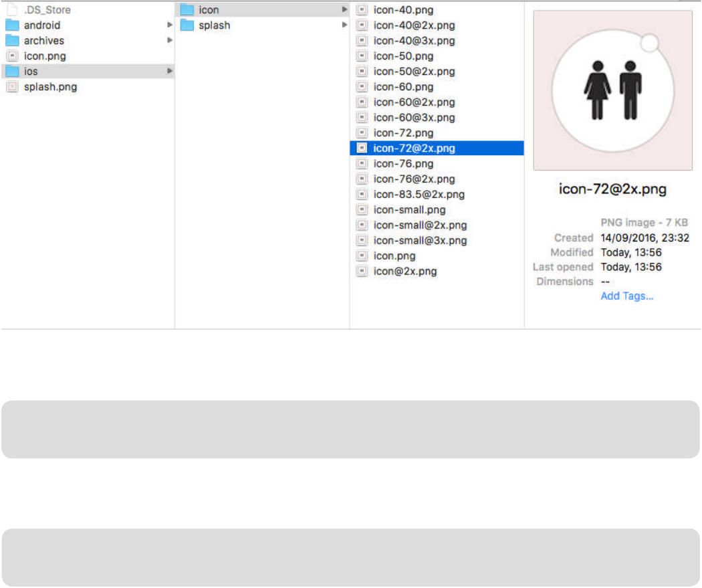Click the ios folder icon
The image size is (702, 588).
point(12,71)
